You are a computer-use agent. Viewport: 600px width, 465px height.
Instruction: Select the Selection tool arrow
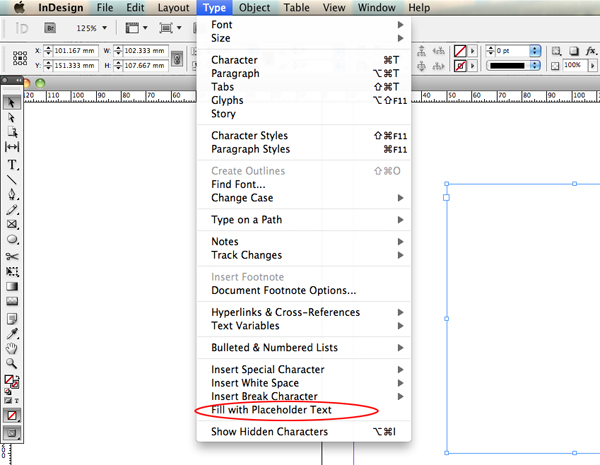11,103
